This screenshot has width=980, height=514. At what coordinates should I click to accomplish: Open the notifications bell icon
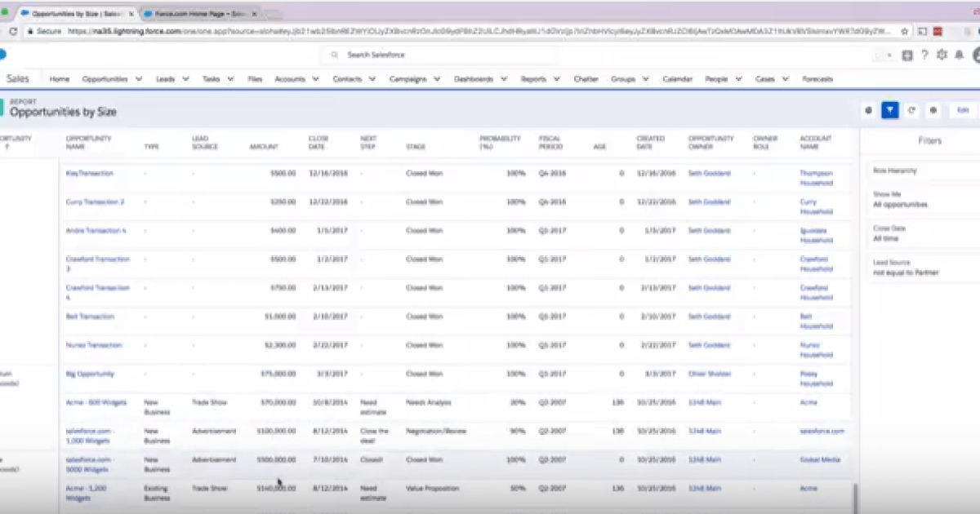tap(959, 55)
